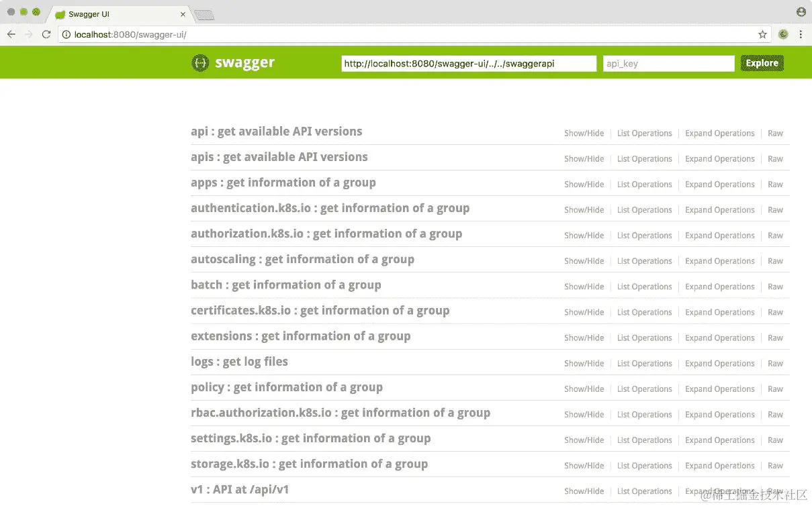Screen dimensions: 812x506
Task: Expand 'apis : get available API versions' heading
Action: (x=279, y=157)
